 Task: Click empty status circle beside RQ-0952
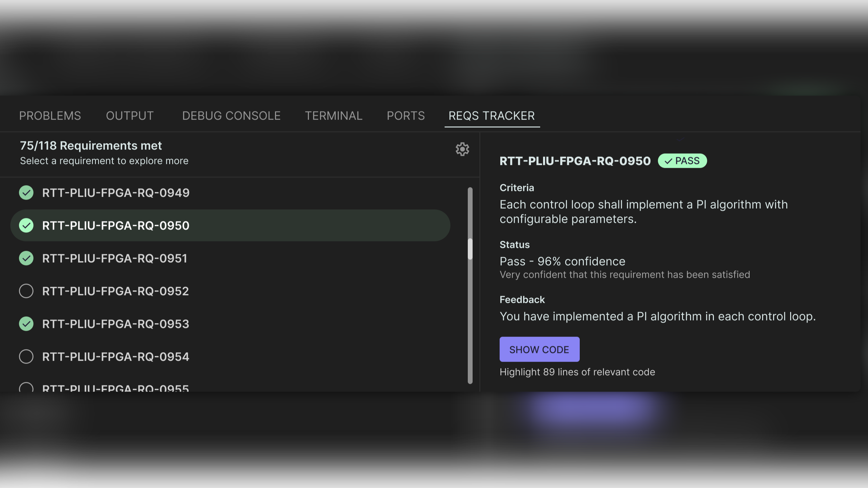(x=26, y=291)
